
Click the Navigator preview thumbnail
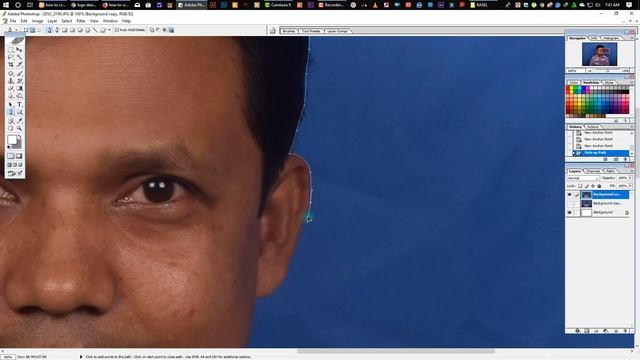600,54
